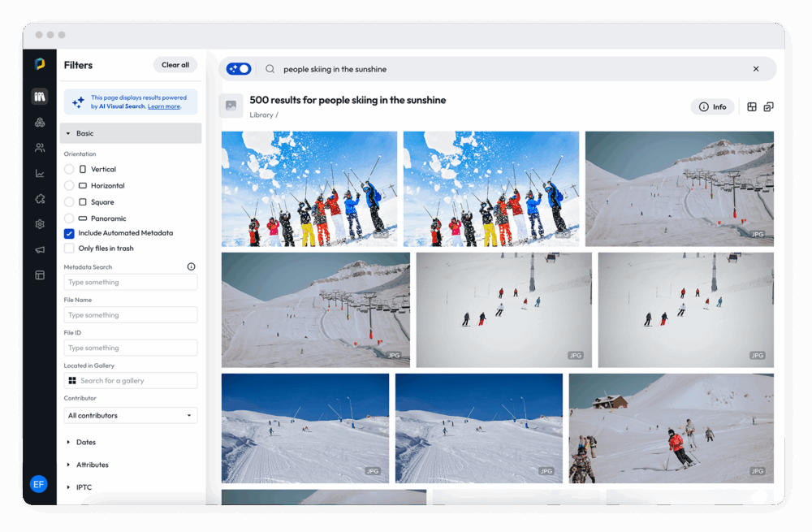Check Only files in trash checkbox
This screenshot has width=812, height=532.
pyautogui.click(x=69, y=248)
